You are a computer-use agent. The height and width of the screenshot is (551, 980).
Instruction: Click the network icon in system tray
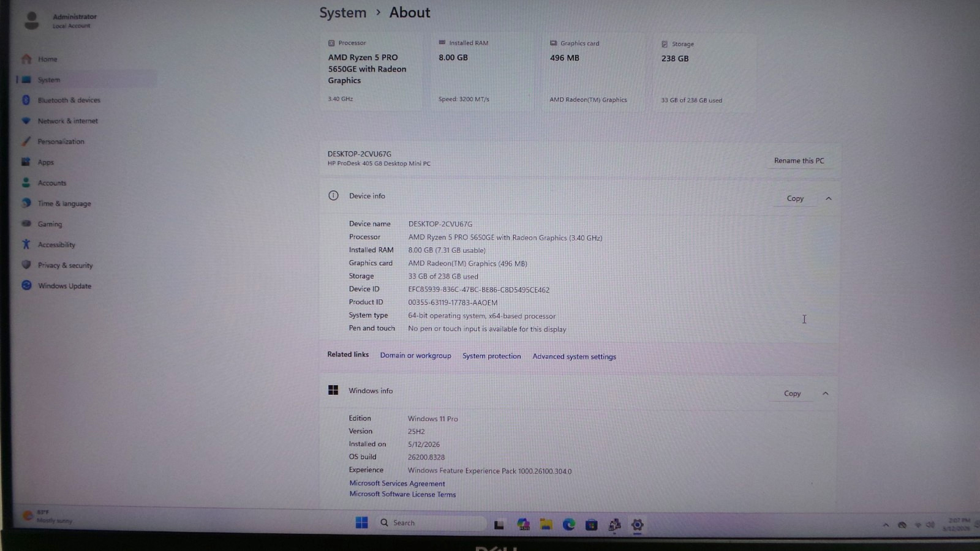click(918, 525)
